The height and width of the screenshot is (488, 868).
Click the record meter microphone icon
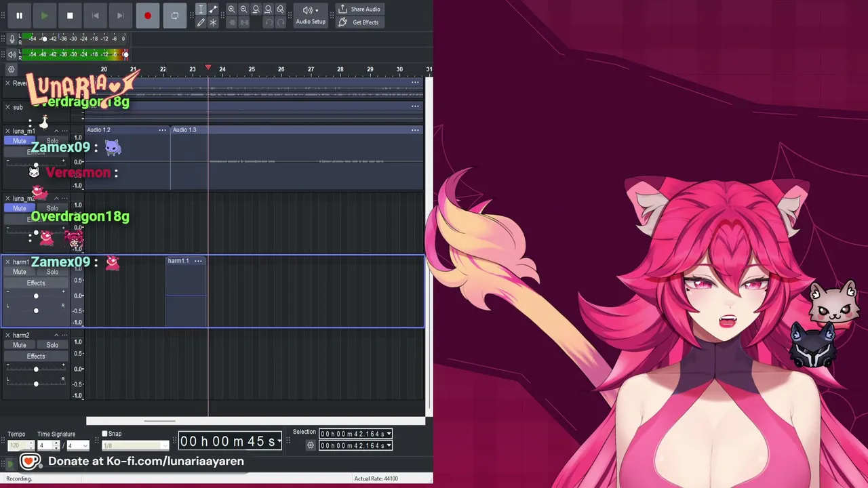coord(12,39)
